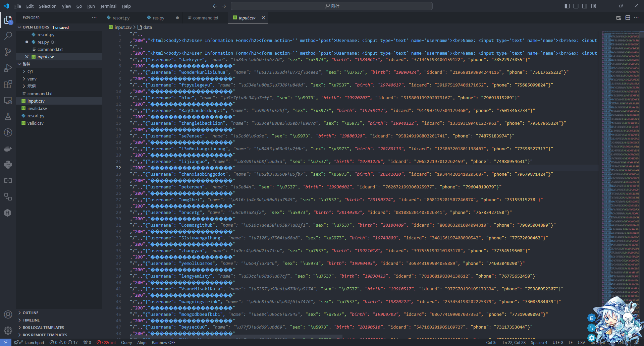Toggle the primary side bar layout button
The height and width of the screenshot is (346, 644).
point(567,6)
